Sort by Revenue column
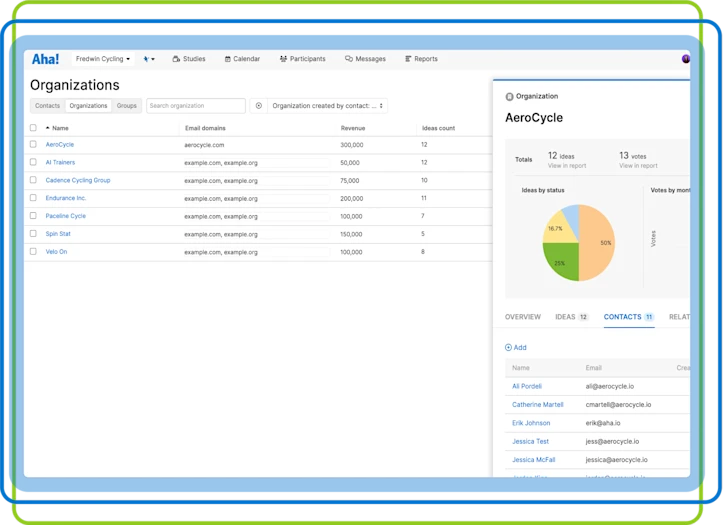723x525 pixels. (353, 128)
